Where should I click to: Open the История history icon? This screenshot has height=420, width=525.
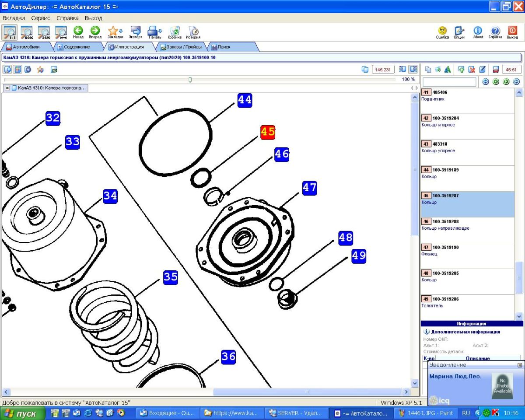click(x=193, y=32)
